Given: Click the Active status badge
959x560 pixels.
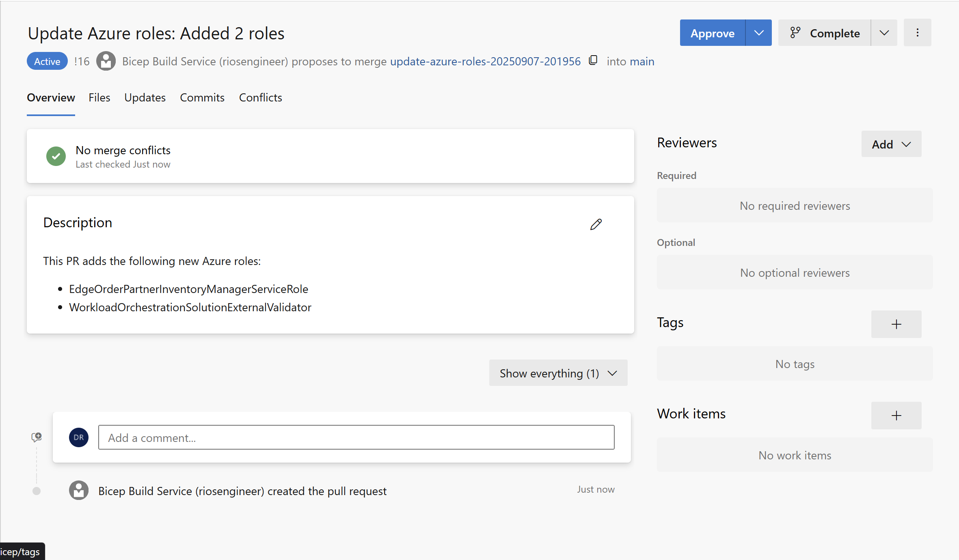Looking at the screenshot, I should coord(47,61).
